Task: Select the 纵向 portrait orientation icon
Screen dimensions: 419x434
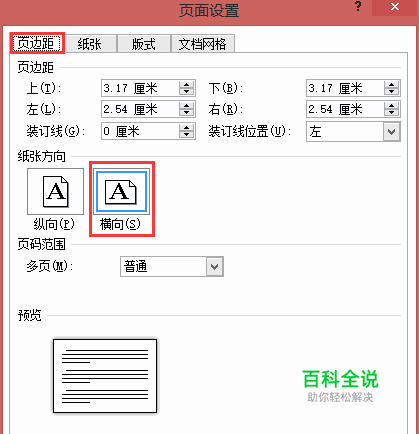Action: (55, 191)
